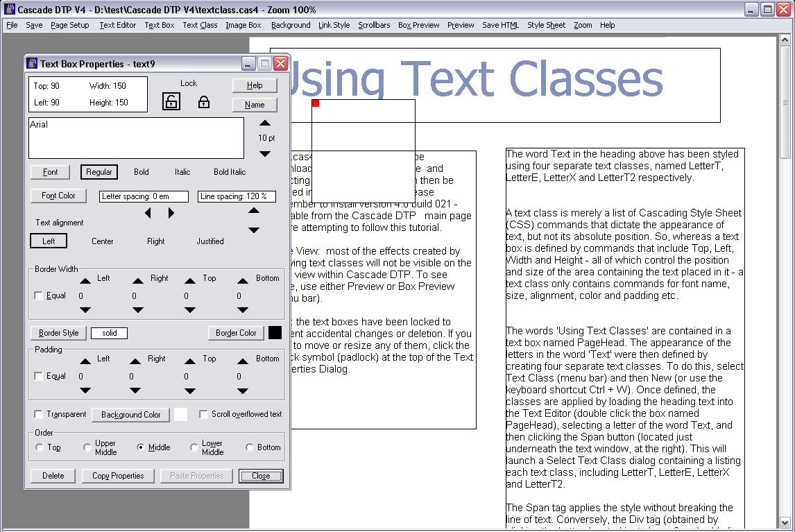Viewport: 795px width, 532px height.
Task: Click Save HTML in menu bar
Action: tap(500, 25)
